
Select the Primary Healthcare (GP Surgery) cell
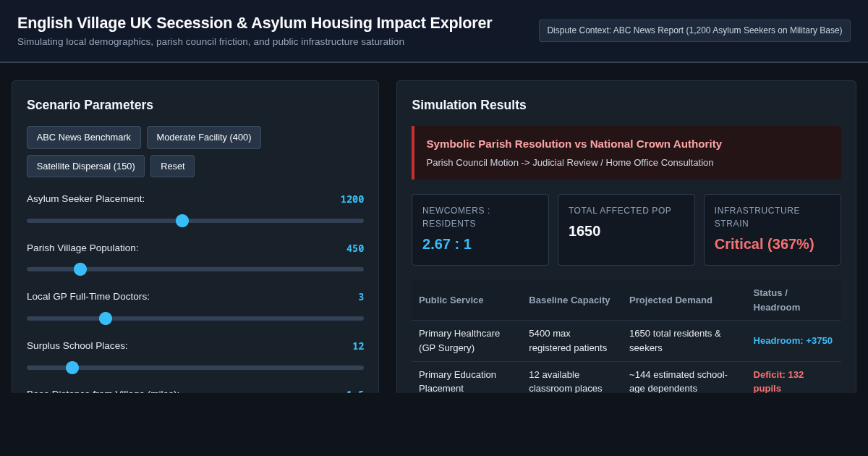click(467, 341)
